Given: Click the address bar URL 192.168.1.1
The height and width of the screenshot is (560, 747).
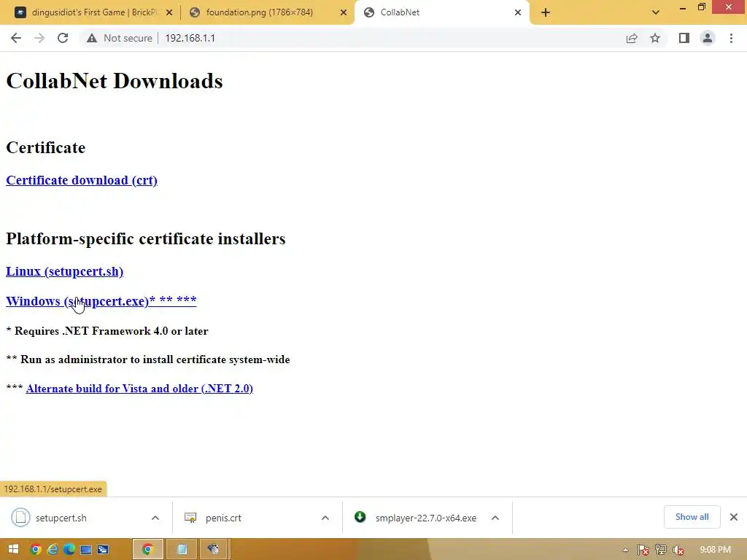Looking at the screenshot, I should click(190, 38).
